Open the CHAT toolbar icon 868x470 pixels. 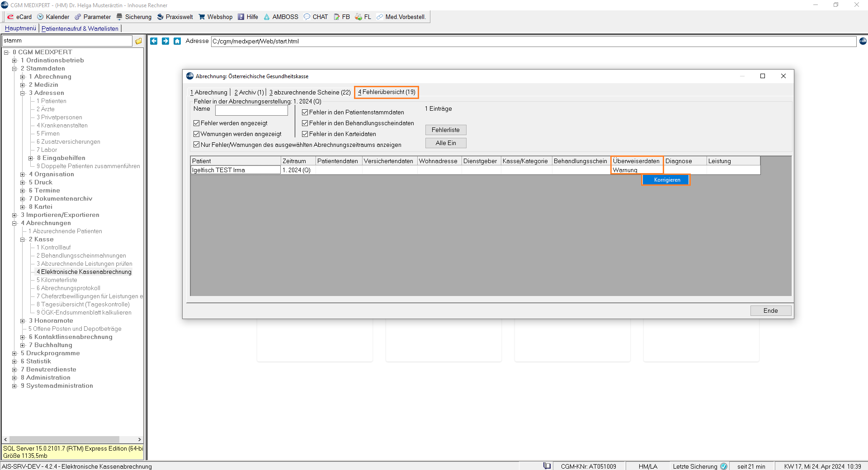click(307, 17)
